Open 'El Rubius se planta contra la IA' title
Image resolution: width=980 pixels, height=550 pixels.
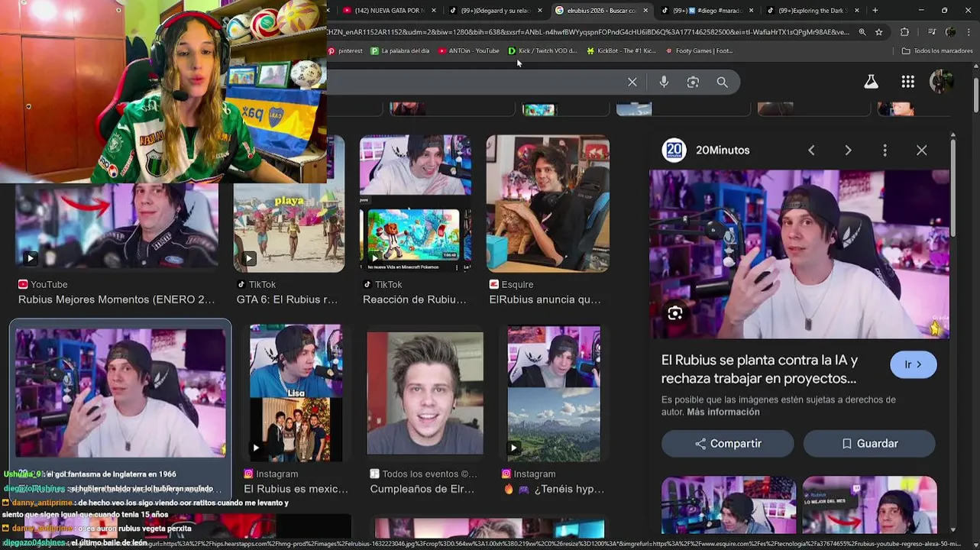click(x=759, y=369)
